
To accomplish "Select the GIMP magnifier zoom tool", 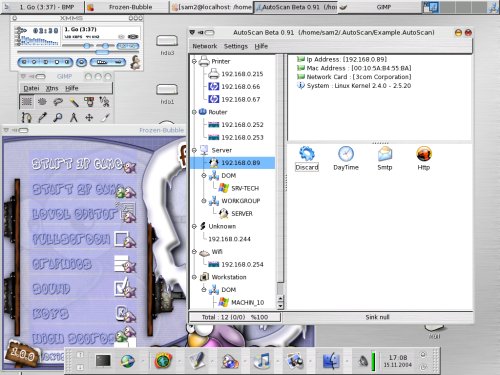I will (58, 117).
